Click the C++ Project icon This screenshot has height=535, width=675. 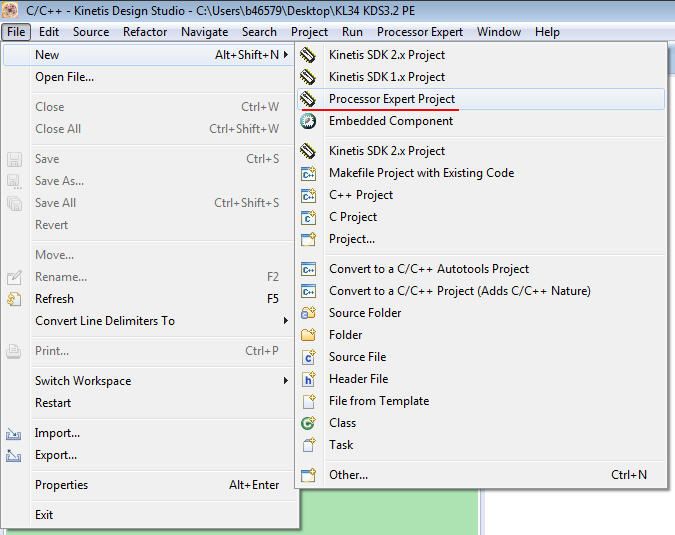pos(308,195)
